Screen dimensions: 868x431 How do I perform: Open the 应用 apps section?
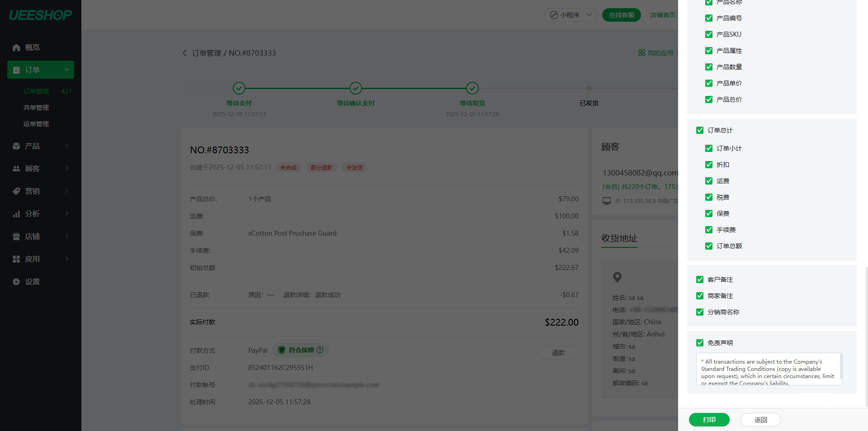[32, 259]
